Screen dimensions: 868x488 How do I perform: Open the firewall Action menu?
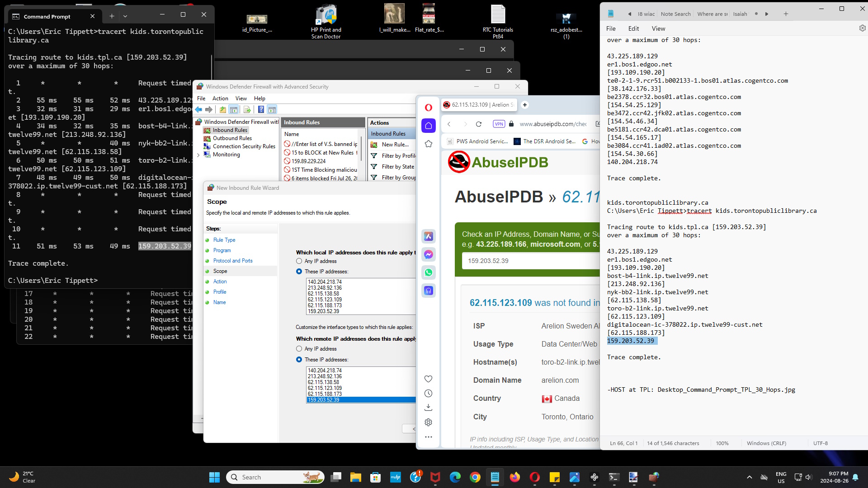(220, 99)
